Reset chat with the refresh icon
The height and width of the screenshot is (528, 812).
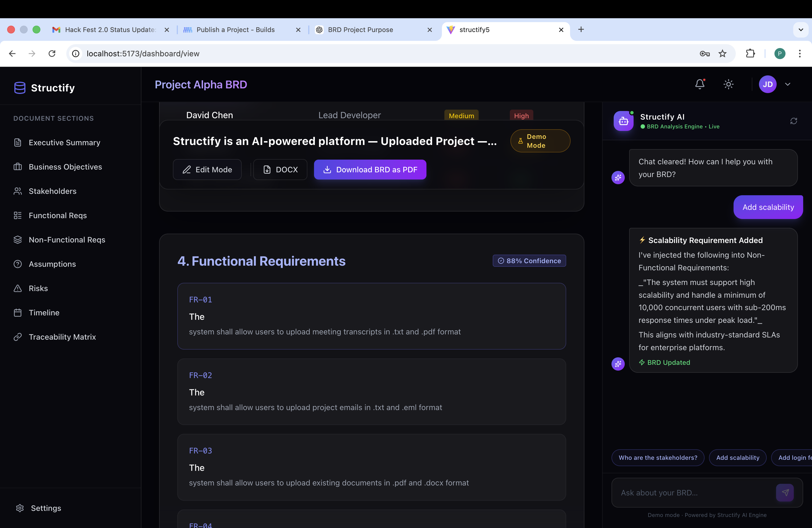(793, 121)
